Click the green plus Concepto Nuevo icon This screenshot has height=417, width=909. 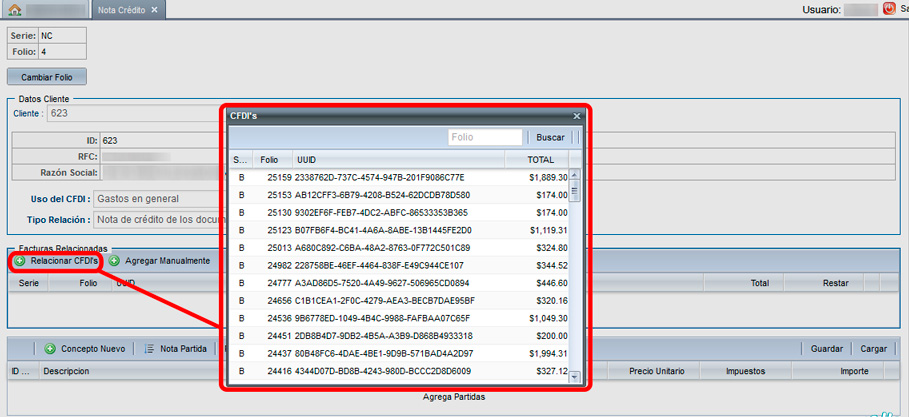50,349
